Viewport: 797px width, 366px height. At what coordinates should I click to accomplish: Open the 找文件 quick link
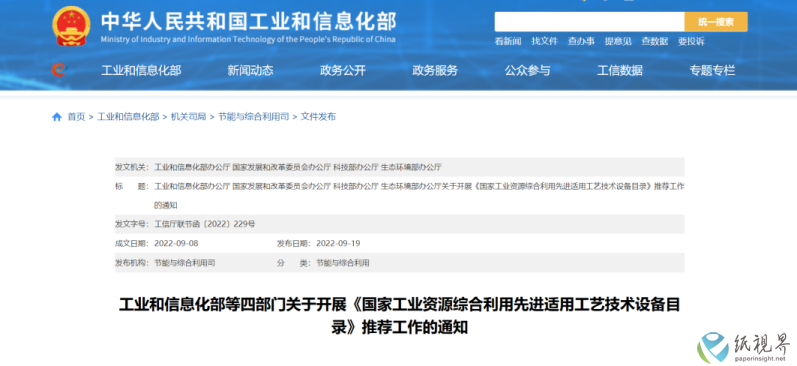pyautogui.click(x=544, y=42)
